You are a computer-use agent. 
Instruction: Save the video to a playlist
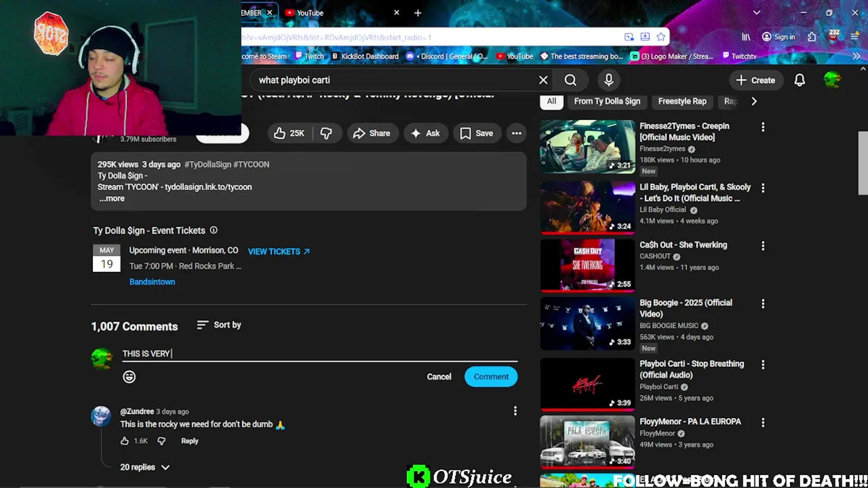[477, 134]
